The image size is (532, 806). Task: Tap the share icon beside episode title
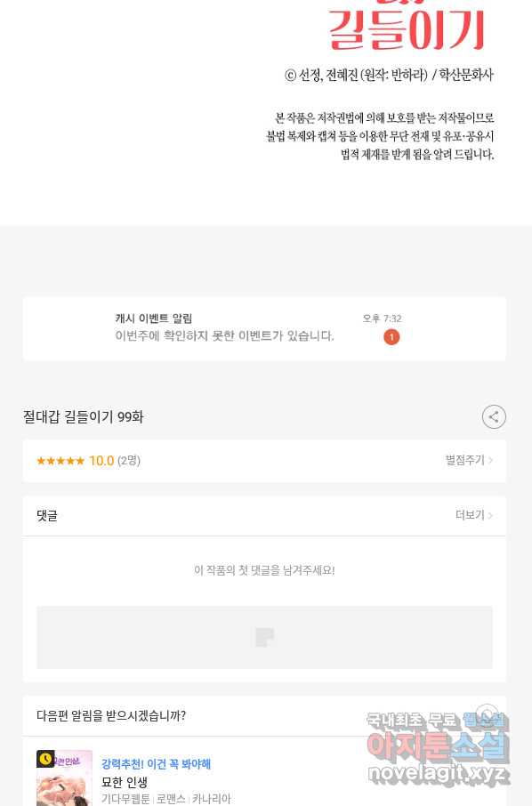[x=494, y=417]
